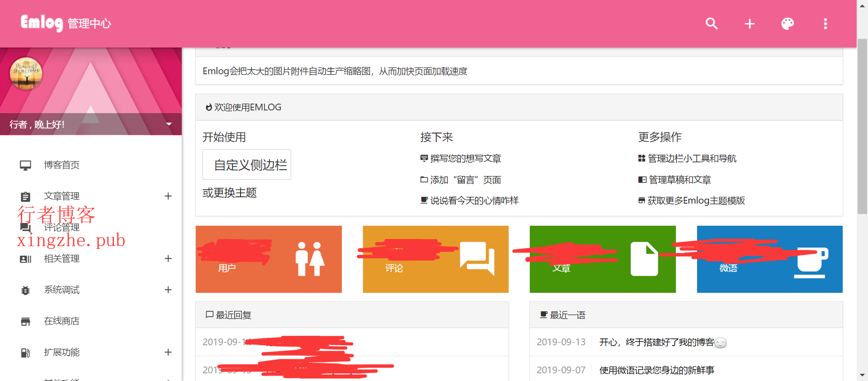
Task: Open the 管理边栏小工具和导航 link
Action: pyautogui.click(x=692, y=158)
